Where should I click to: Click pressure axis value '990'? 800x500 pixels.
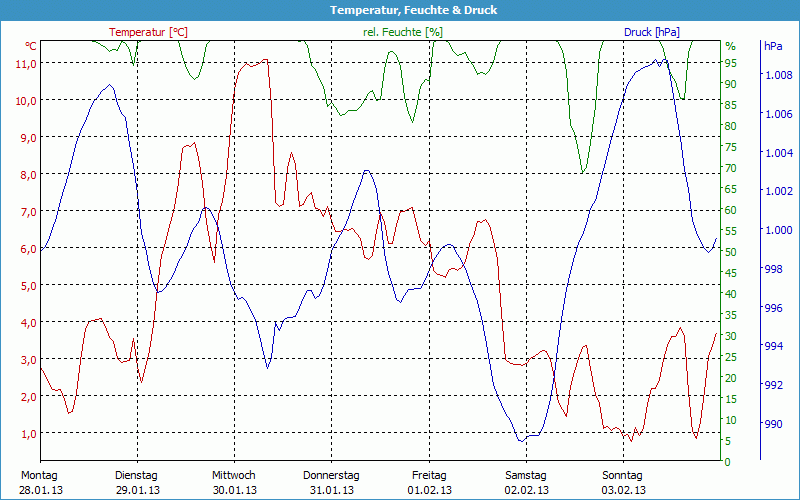pos(773,424)
